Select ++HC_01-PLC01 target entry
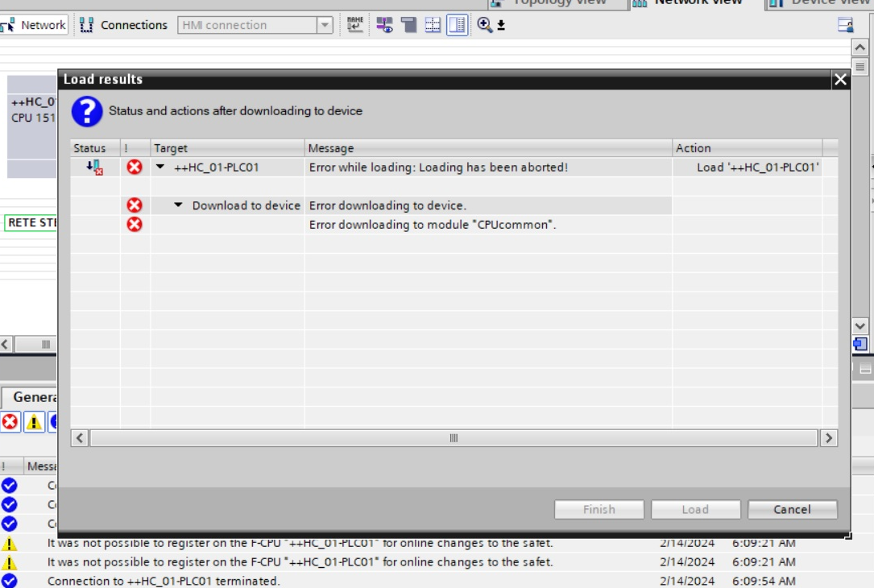 216,168
